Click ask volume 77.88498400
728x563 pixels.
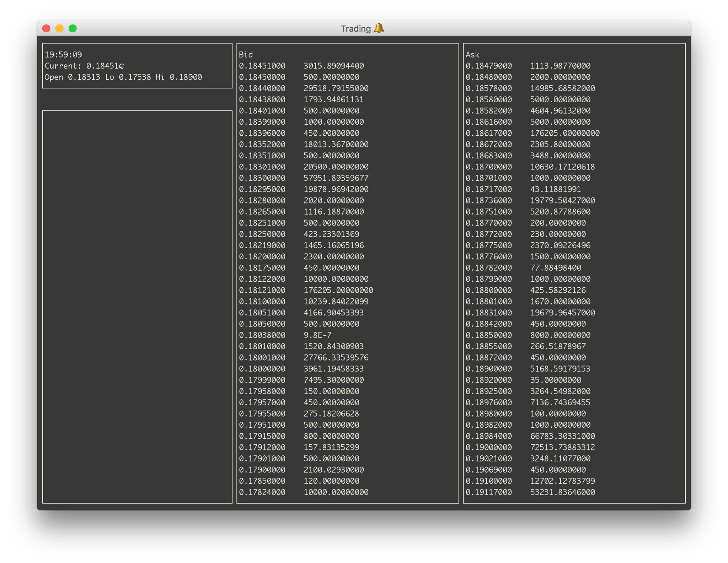tap(556, 268)
